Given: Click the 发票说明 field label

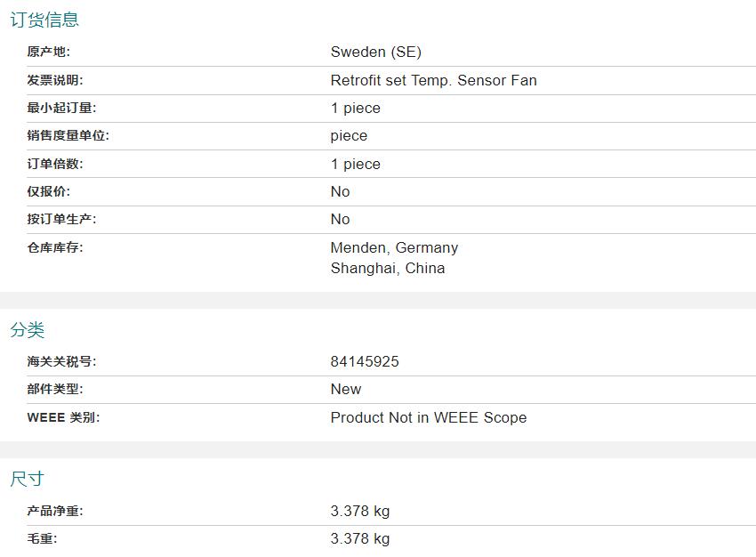Looking at the screenshot, I should [55, 80].
